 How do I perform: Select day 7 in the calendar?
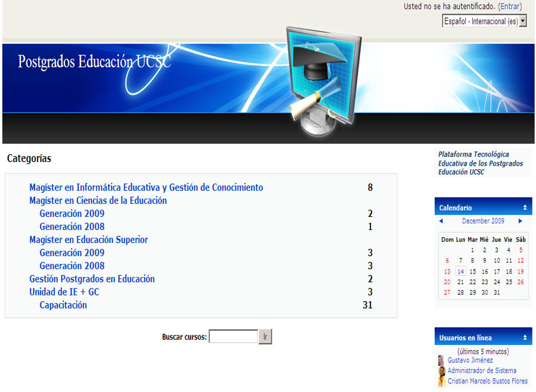coord(460,261)
